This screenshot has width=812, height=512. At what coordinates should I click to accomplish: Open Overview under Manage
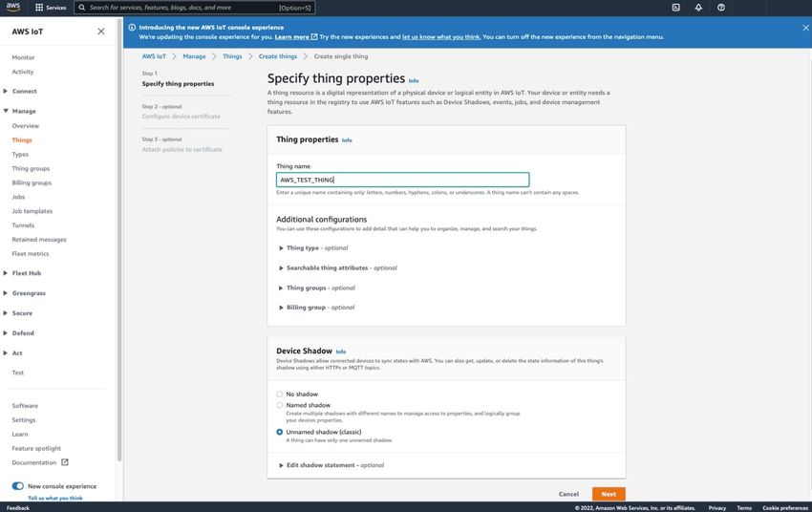tap(26, 126)
